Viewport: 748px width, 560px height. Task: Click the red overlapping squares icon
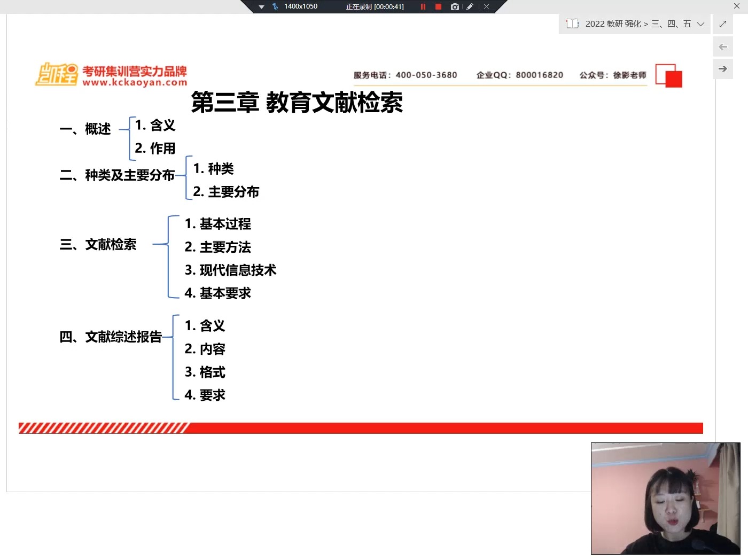click(669, 75)
